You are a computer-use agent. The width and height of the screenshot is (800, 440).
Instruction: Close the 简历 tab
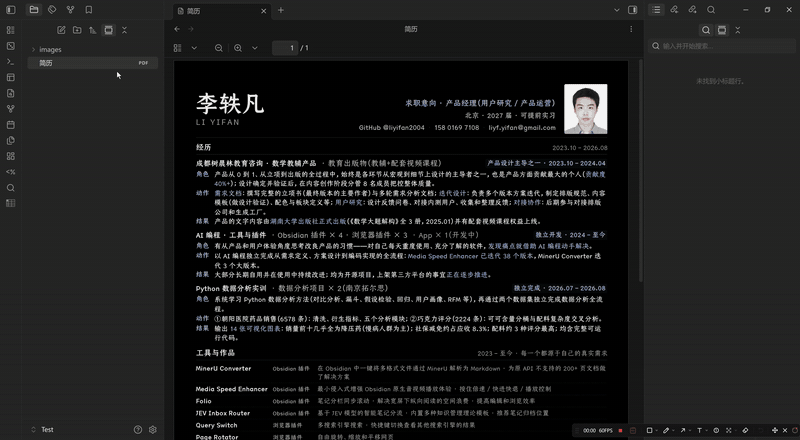(x=264, y=11)
